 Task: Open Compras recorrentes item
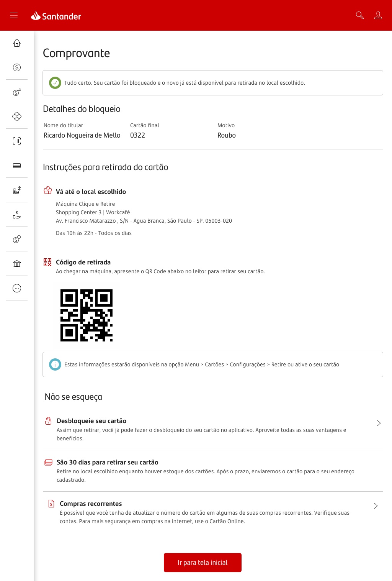pos(213,512)
